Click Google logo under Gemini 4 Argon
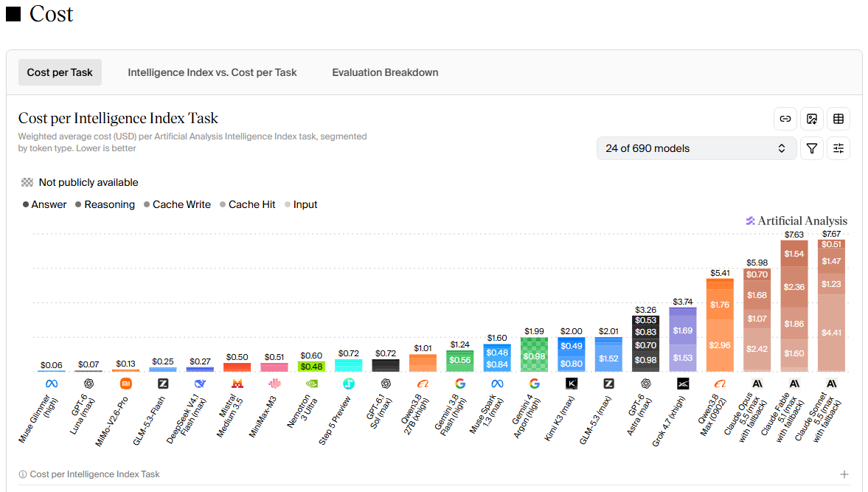The height and width of the screenshot is (492, 868). 534,384
